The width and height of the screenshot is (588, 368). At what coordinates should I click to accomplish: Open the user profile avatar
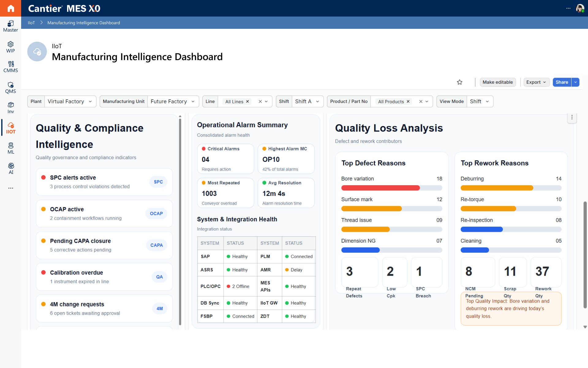pyautogui.click(x=580, y=8)
